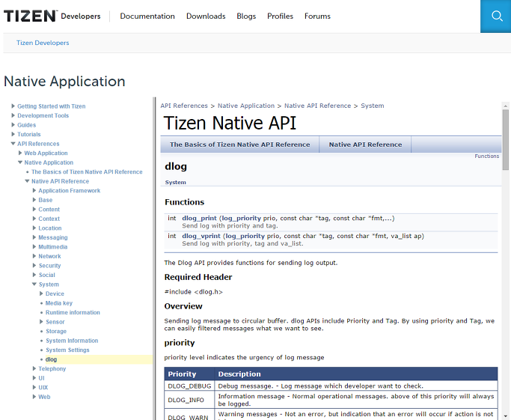
Task: Select System Settings in the sidebar tree
Action: coord(67,350)
